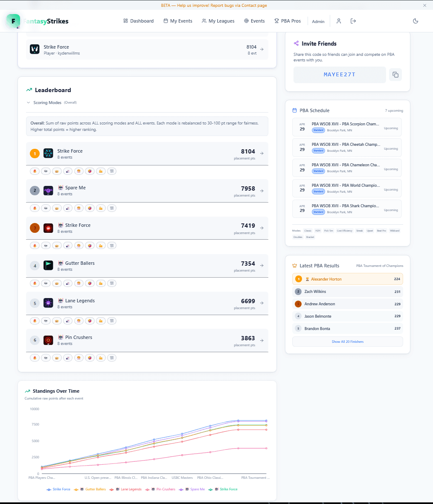Viewport: 433px width, 504px height.
Task: Toggle green Strike Force chart legend series
Action: point(223,489)
